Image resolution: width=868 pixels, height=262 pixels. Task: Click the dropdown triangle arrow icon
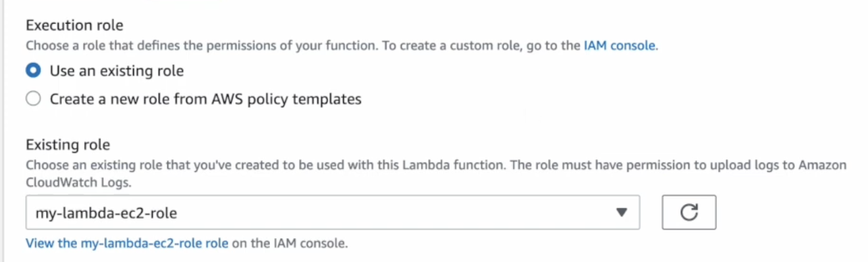click(621, 213)
